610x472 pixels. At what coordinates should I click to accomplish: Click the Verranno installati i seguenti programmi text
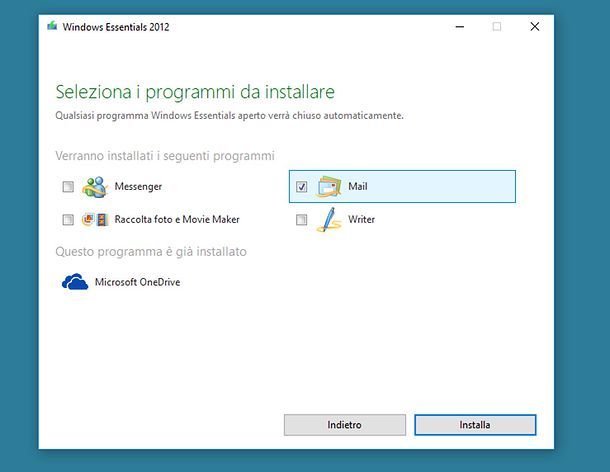(x=165, y=156)
